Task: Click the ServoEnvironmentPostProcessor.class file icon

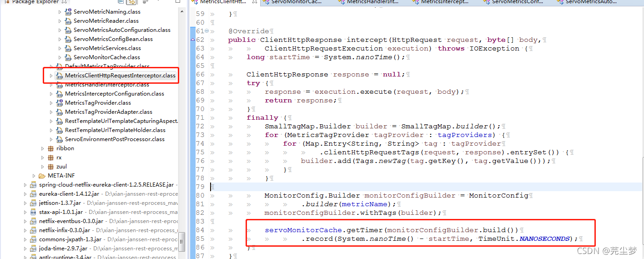Action: 60,139
